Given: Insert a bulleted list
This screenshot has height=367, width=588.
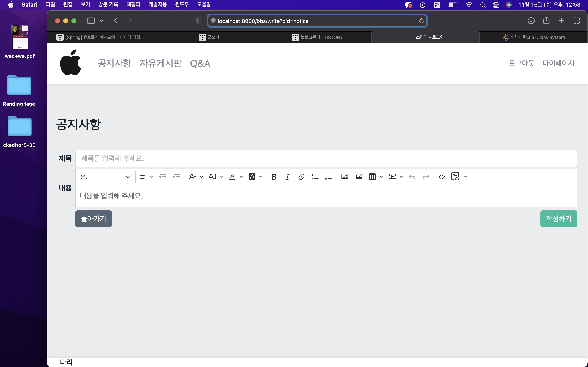Looking at the screenshot, I should point(315,177).
